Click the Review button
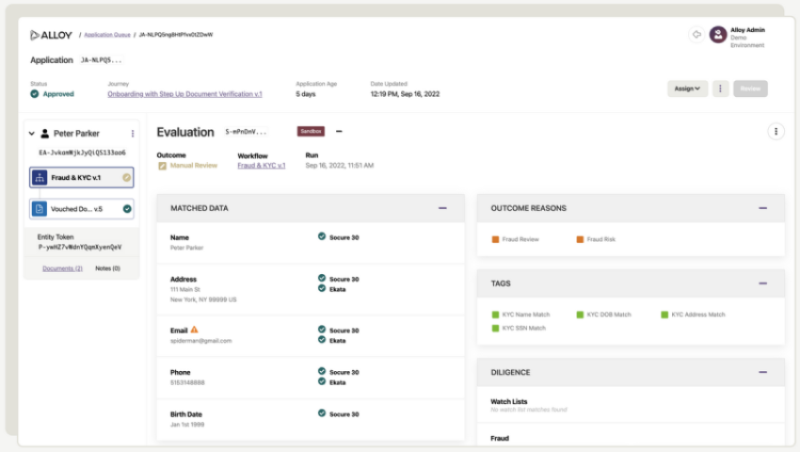Viewport: 800px width, 452px height. (x=750, y=88)
